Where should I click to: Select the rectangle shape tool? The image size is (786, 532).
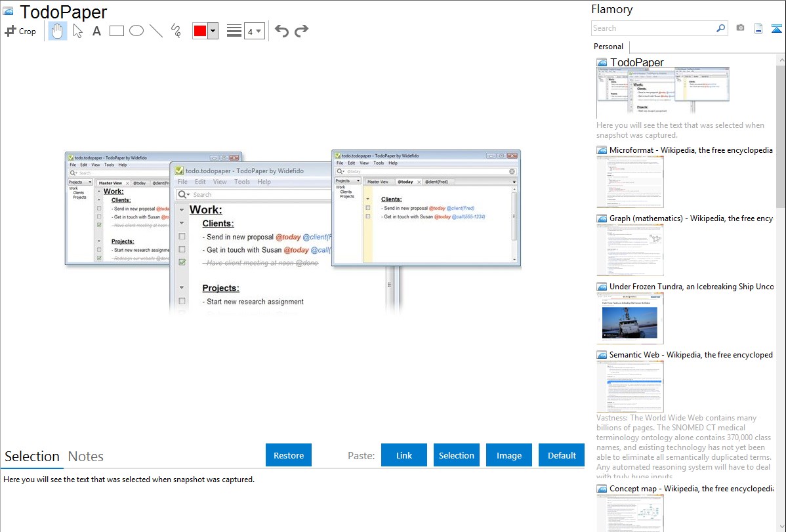(116, 31)
